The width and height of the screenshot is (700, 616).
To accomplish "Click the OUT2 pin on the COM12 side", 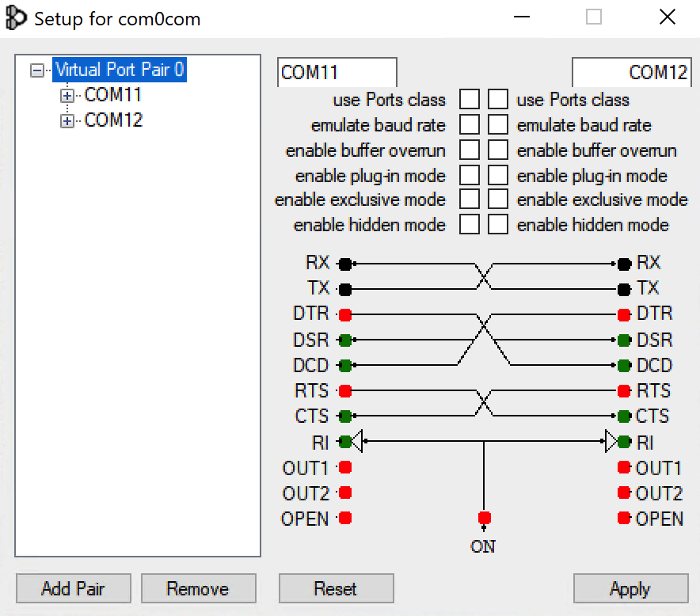I will (624, 492).
